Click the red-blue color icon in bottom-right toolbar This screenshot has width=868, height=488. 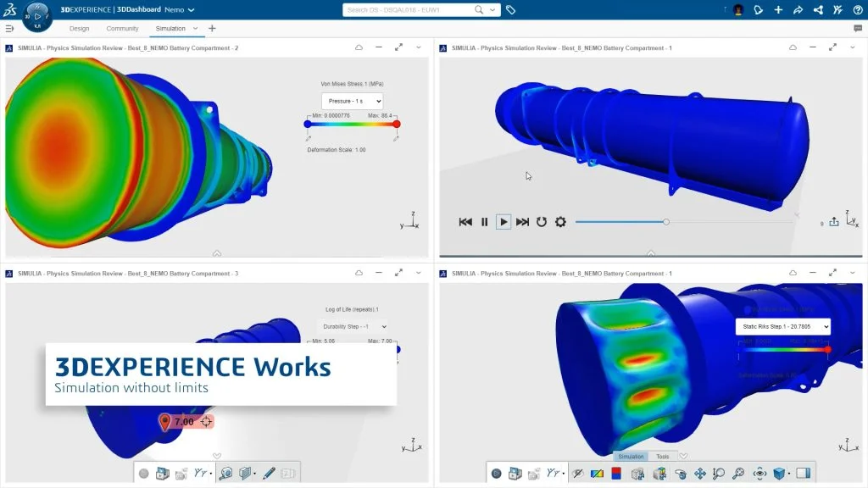(x=616, y=473)
